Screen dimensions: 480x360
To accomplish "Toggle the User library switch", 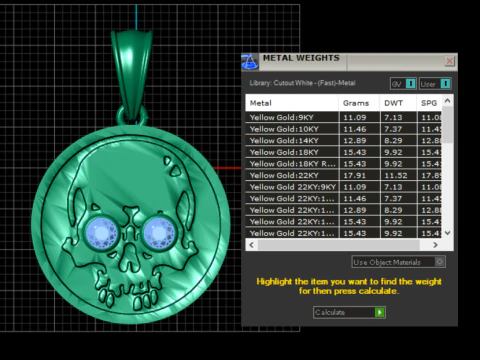I will coord(435,84).
